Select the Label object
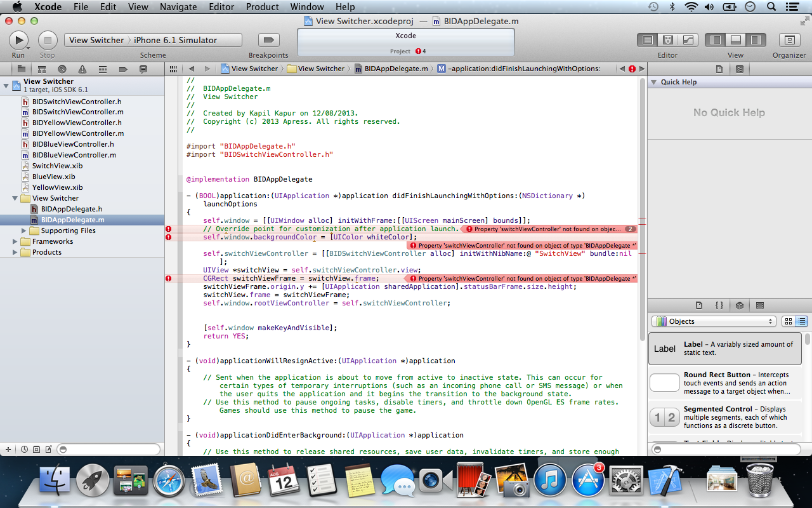 tap(725, 349)
